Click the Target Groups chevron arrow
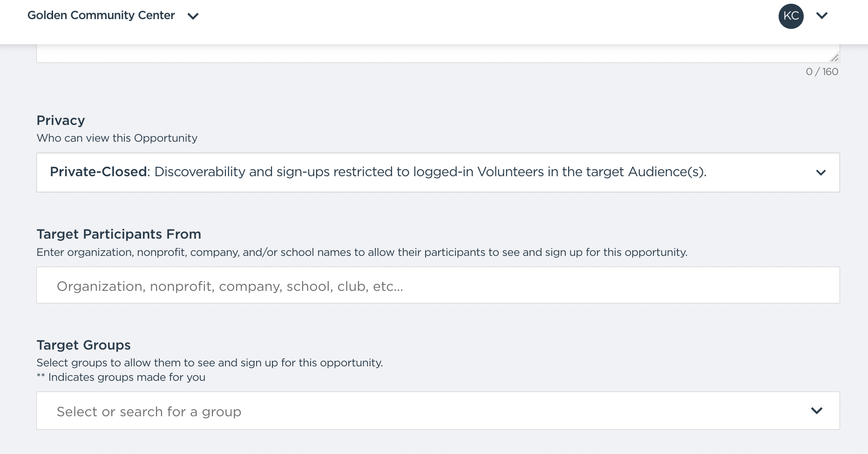The image size is (868, 454). [816, 411]
